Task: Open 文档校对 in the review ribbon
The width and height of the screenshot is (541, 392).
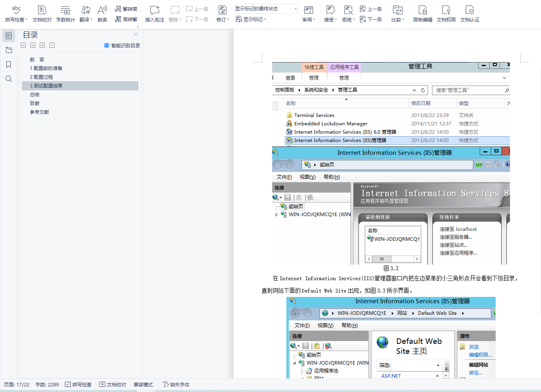Action: click(42, 14)
